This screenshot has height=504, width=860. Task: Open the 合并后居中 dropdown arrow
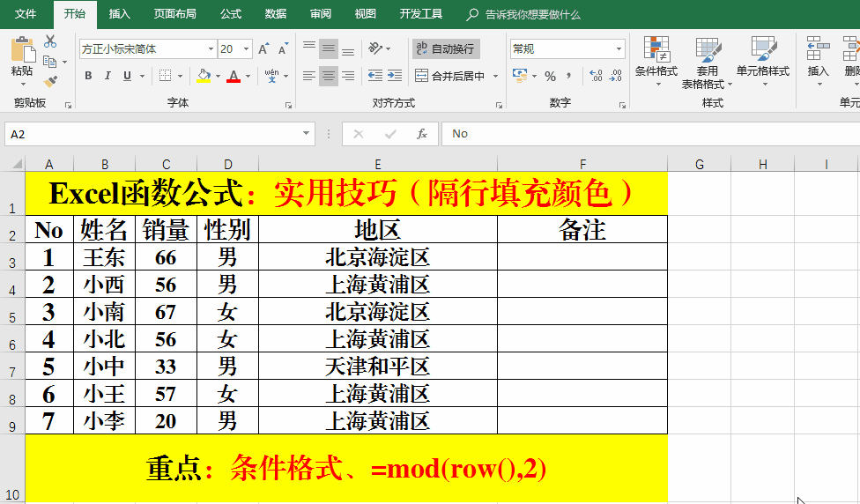pyautogui.click(x=495, y=76)
